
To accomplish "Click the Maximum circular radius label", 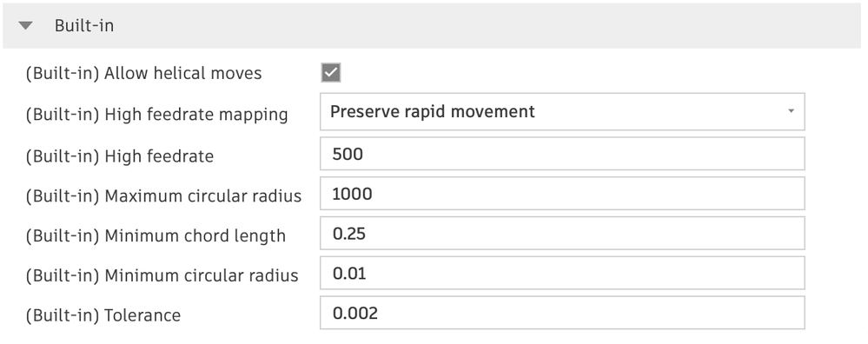I will point(163,195).
